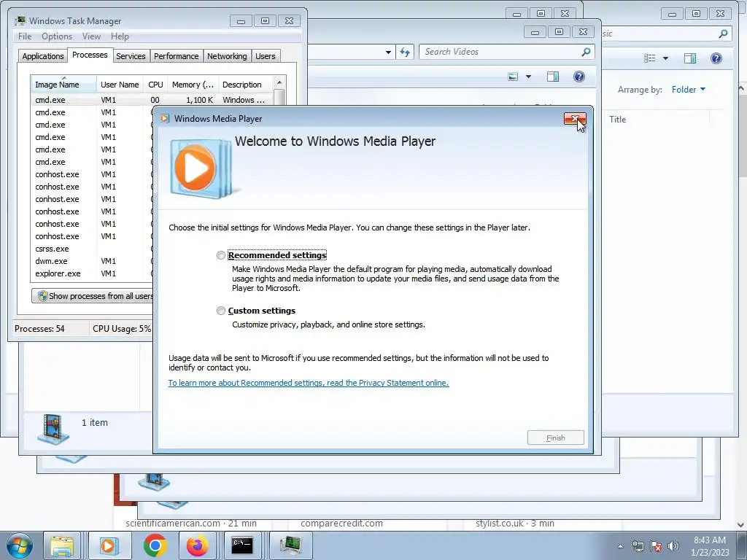Viewport: 747px width, 560px height.
Task: Click Task Manager taskbar icon
Action: click(x=290, y=545)
